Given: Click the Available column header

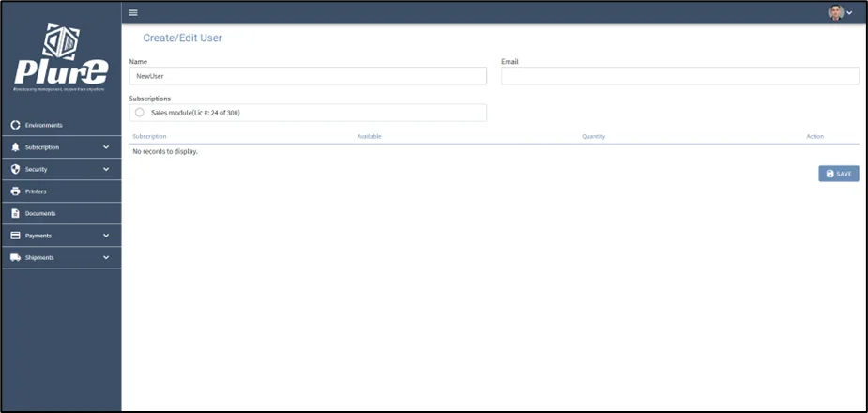Looking at the screenshot, I should 369,136.
